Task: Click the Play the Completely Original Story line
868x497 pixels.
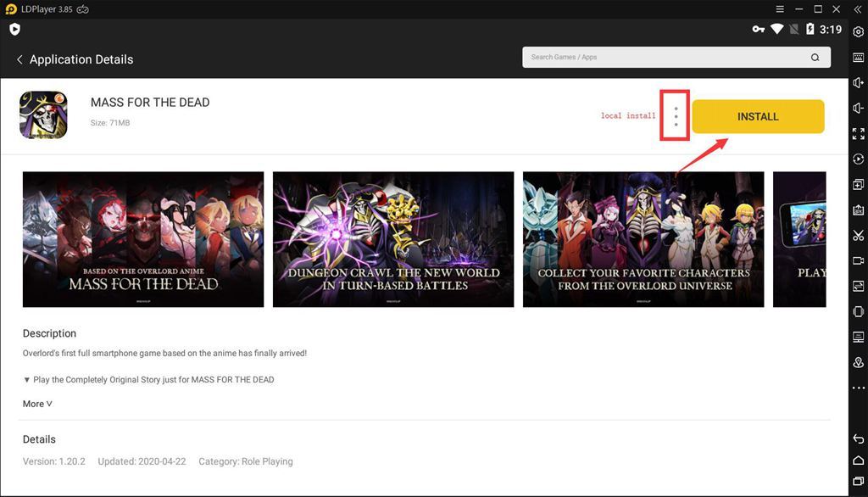Action: (148, 380)
